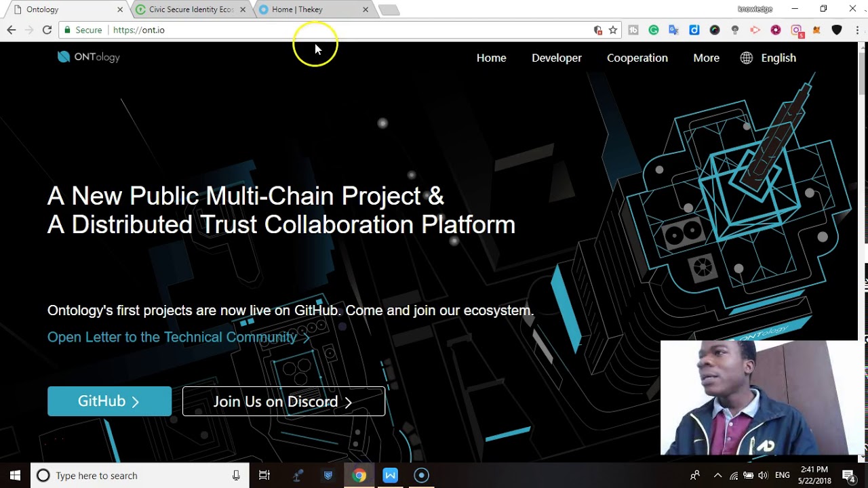Reload the ont.io page
Viewport: 868px width, 488px height.
(x=47, y=30)
